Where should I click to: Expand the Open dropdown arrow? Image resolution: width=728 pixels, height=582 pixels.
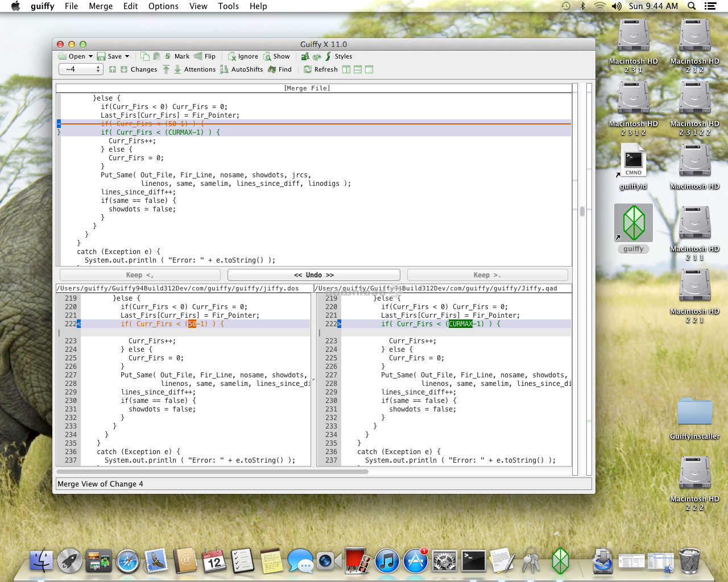[x=90, y=56]
